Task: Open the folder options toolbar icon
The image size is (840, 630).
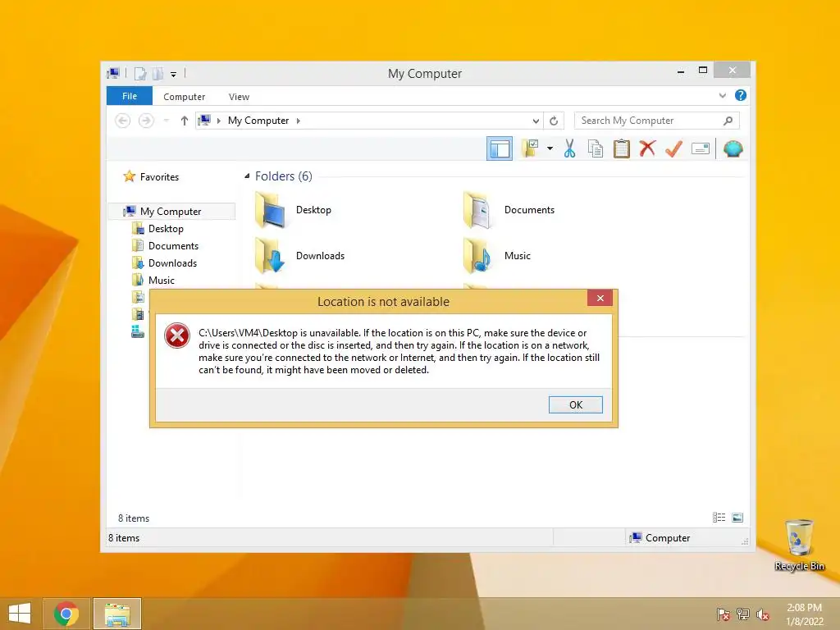Action: tap(530, 148)
